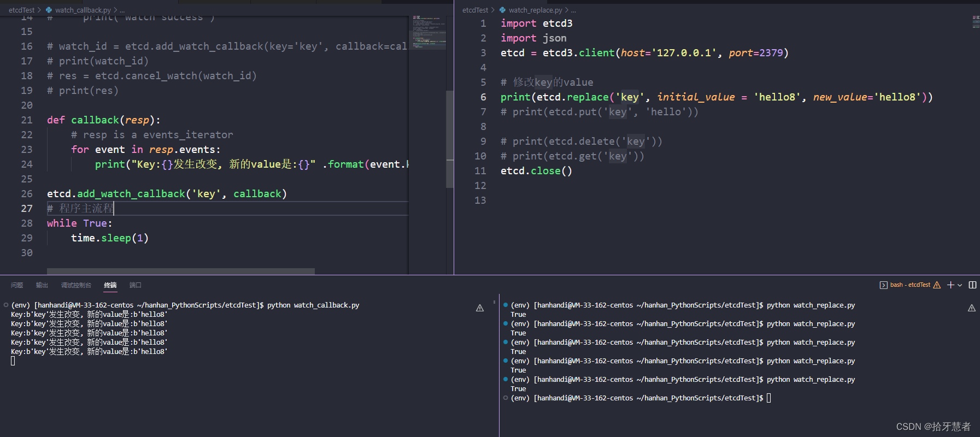Image resolution: width=980 pixels, height=437 pixels.
Task: Open the 调试控制台 panel tab
Action: 76,285
